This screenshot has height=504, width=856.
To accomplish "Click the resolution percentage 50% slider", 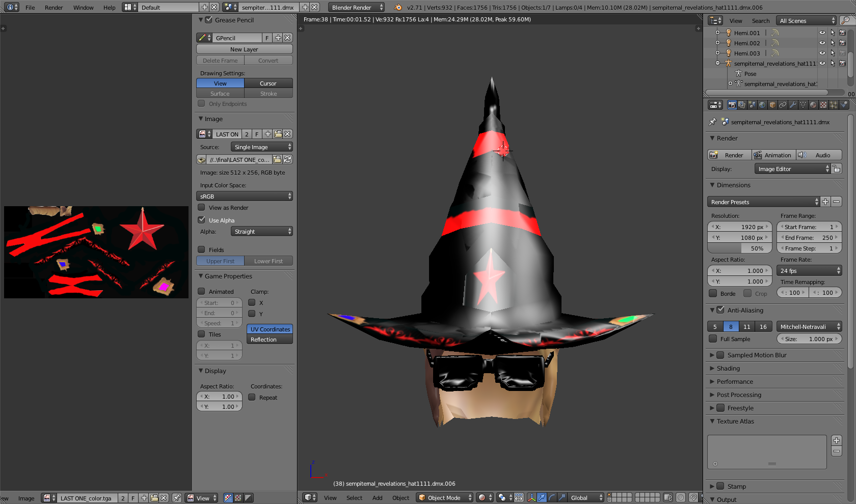I will click(x=740, y=248).
